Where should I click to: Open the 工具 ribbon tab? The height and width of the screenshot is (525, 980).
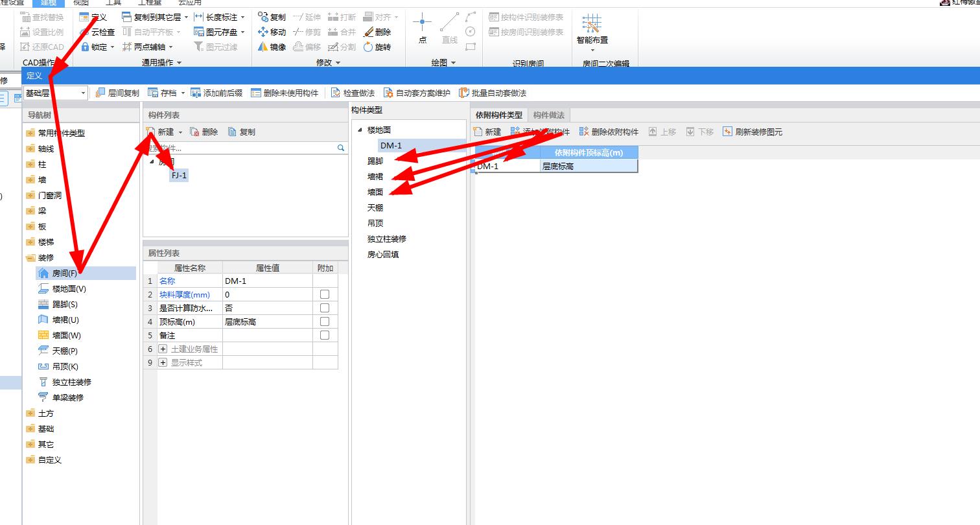click(x=113, y=3)
